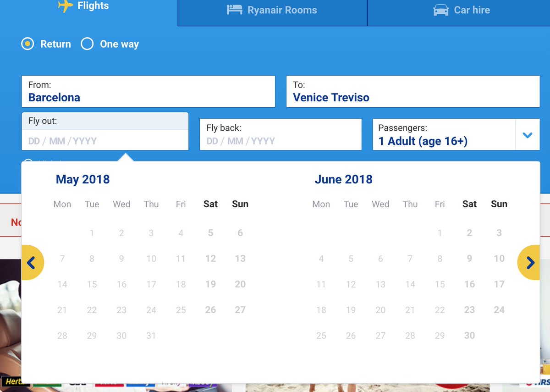Edit the To field showing Venice Treviso

coord(413,92)
